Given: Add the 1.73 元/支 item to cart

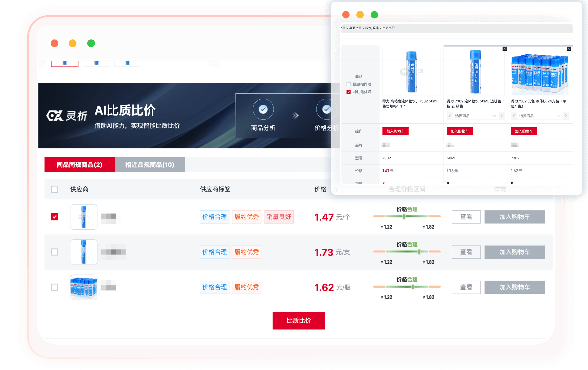Looking at the screenshot, I should (515, 252).
